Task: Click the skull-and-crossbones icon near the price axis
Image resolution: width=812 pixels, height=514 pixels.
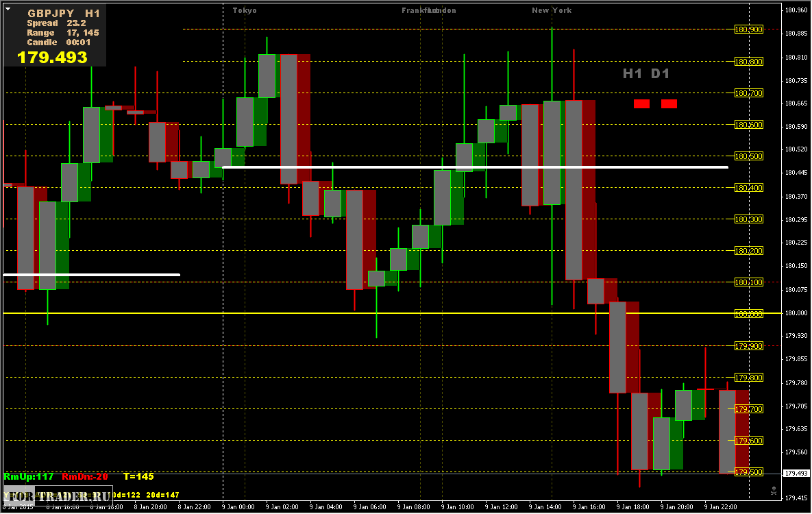Action: pos(774,491)
